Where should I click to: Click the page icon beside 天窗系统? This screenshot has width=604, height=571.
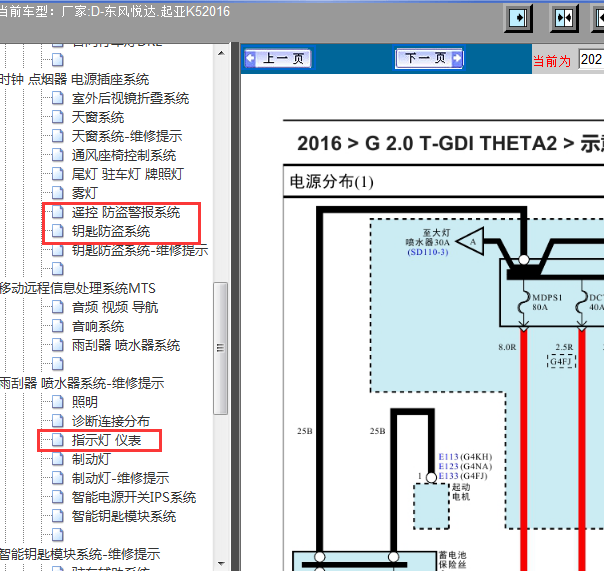point(58,117)
